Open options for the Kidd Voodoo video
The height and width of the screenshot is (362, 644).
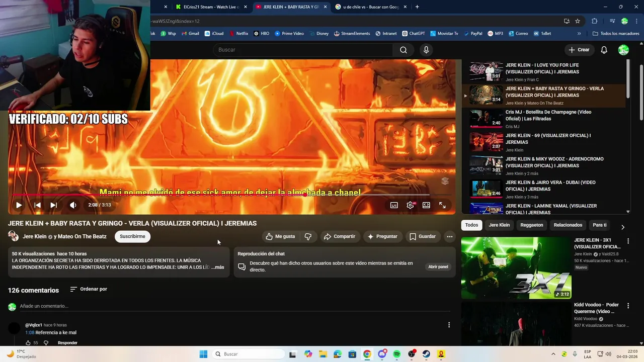(x=628, y=306)
